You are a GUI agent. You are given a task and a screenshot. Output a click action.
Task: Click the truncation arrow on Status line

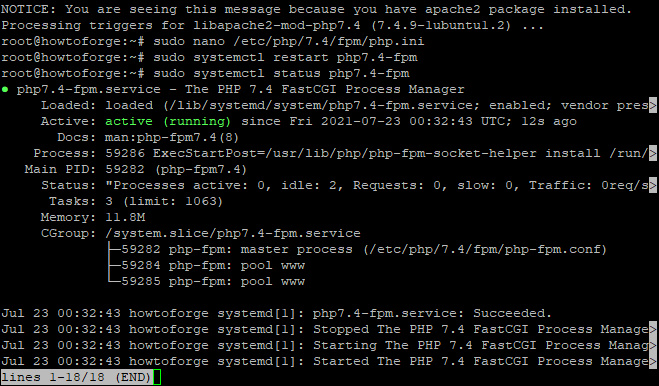click(653, 185)
